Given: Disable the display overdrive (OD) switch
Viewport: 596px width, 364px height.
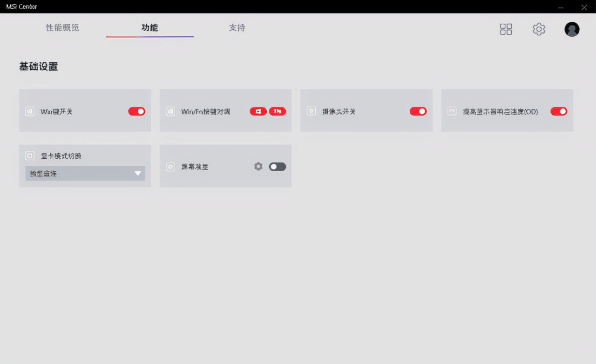Looking at the screenshot, I should [x=559, y=111].
